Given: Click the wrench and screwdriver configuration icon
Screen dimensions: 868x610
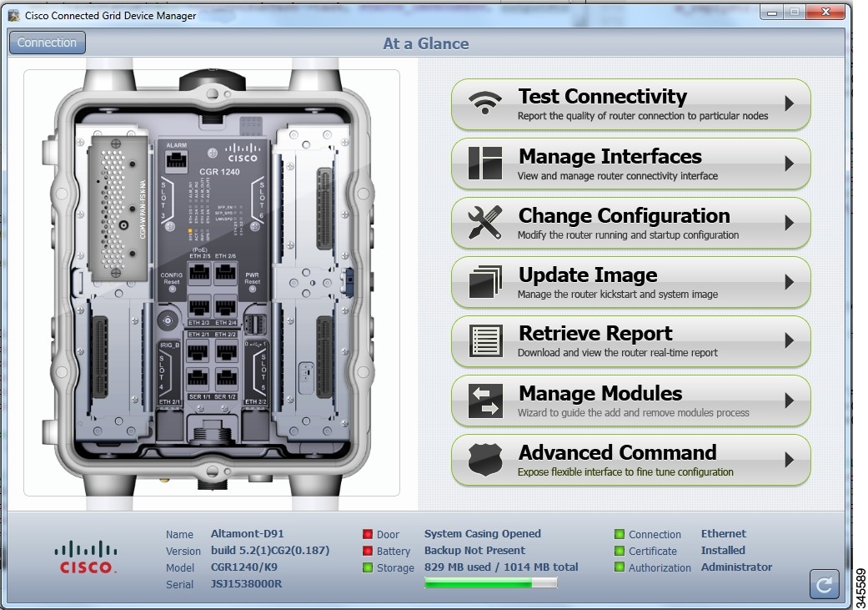Looking at the screenshot, I should click(485, 222).
